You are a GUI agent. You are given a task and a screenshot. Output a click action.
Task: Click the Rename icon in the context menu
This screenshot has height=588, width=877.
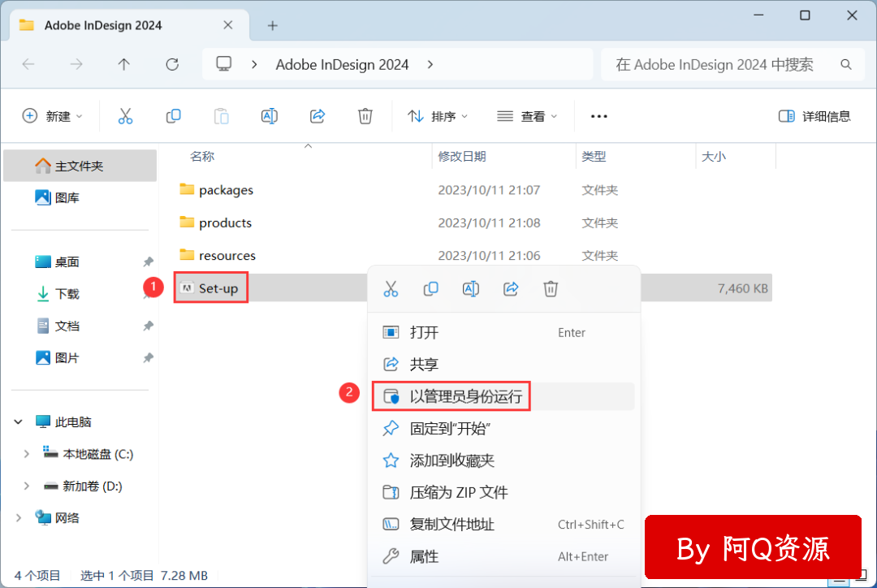pyautogui.click(x=471, y=288)
